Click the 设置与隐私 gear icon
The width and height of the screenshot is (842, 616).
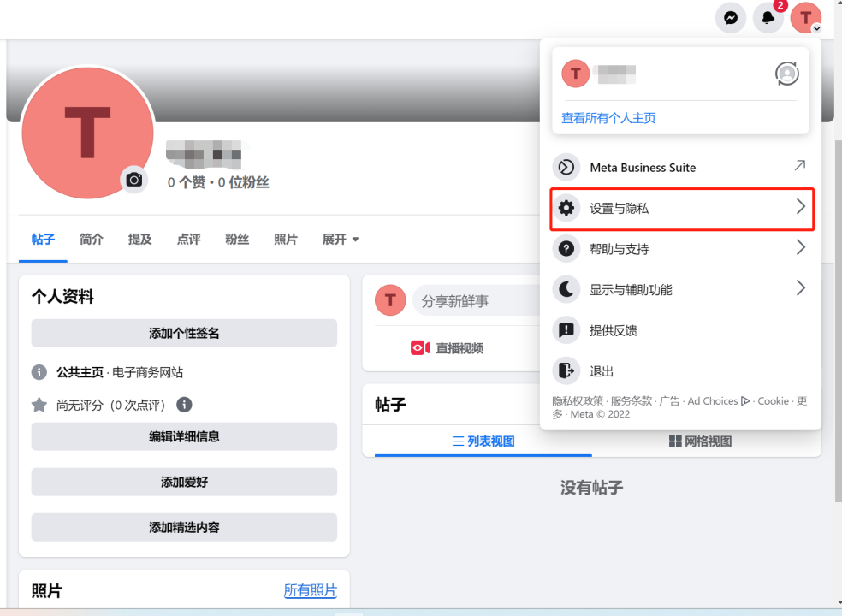pos(566,206)
